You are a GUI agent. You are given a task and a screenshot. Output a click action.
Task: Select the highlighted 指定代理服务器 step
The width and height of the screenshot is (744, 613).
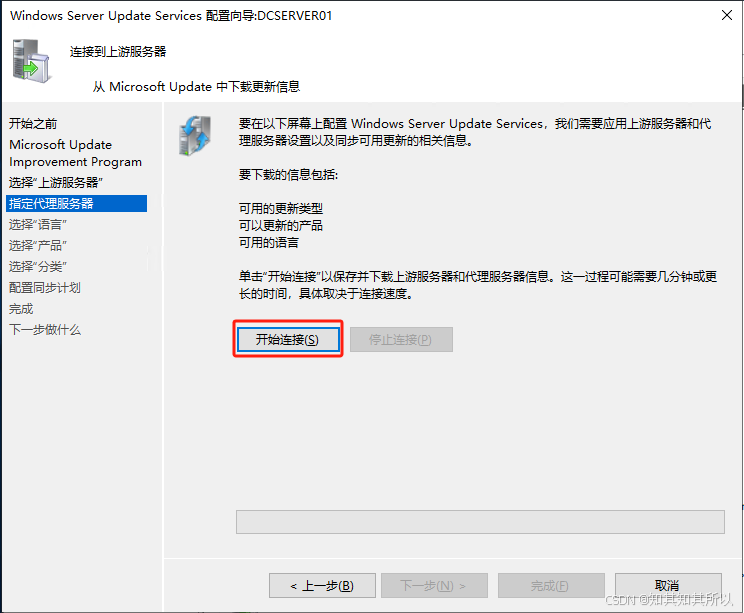(x=77, y=204)
